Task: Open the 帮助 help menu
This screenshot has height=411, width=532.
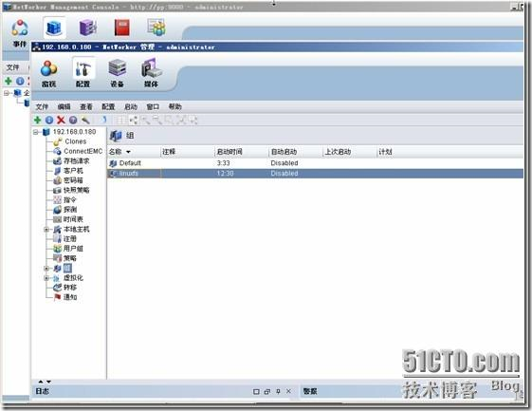Action: tap(175, 106)
